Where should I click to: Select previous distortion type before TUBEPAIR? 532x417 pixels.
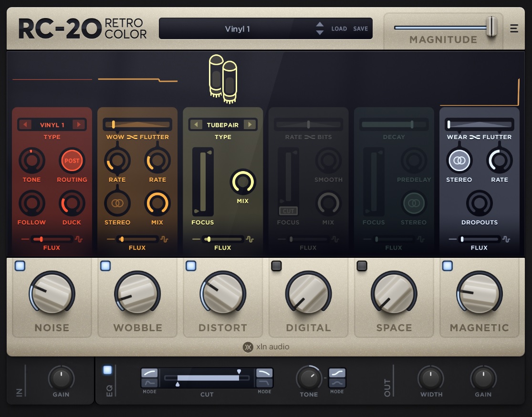pos(196,124)
